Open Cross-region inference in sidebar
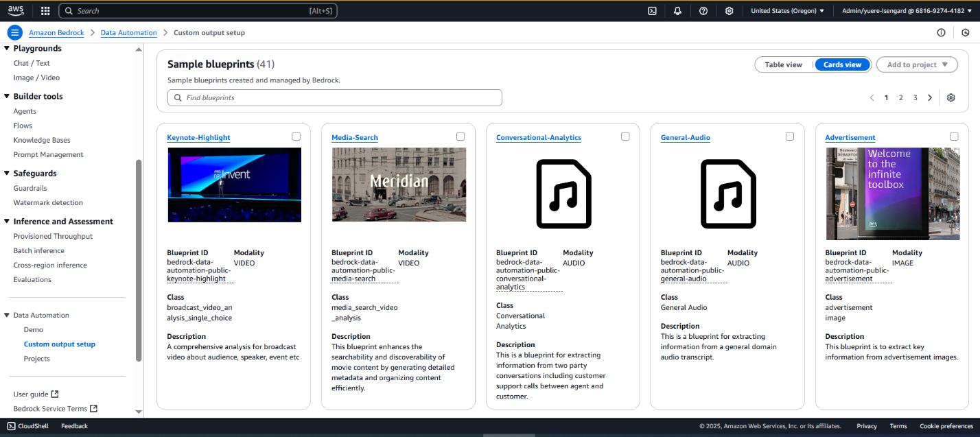The width and height of the screenshot is (980, 437). coord(50,265)
